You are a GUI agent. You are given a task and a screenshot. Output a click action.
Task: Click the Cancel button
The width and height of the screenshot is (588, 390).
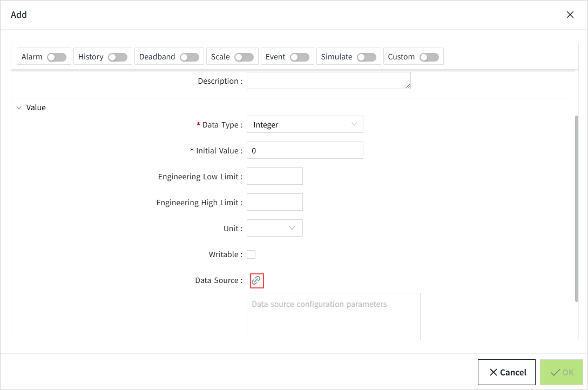(506, 372)
